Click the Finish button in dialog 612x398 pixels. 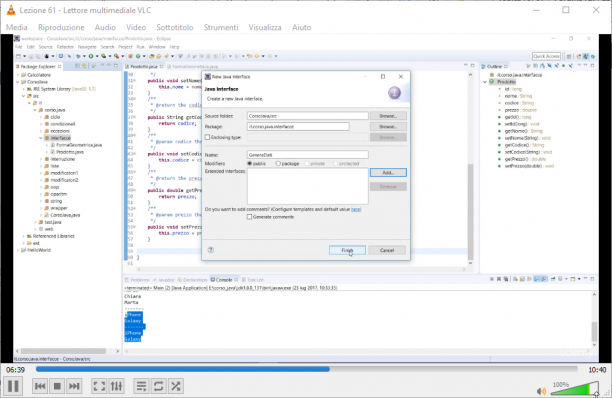coord(347,250)
